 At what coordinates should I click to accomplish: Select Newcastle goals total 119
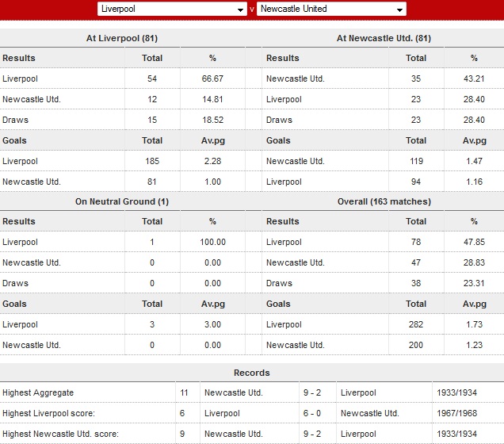click(x=416, y=161)
